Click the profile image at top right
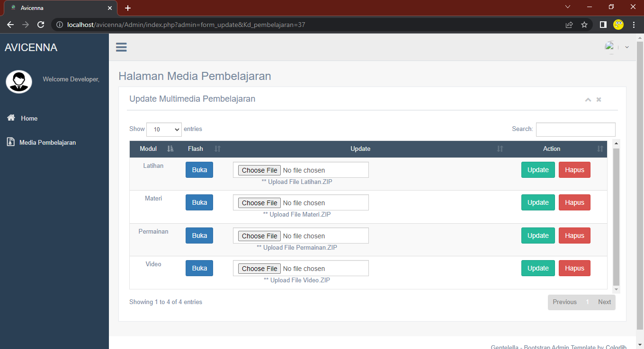This screenshot has width=644, height=349. tap(610, 47)
